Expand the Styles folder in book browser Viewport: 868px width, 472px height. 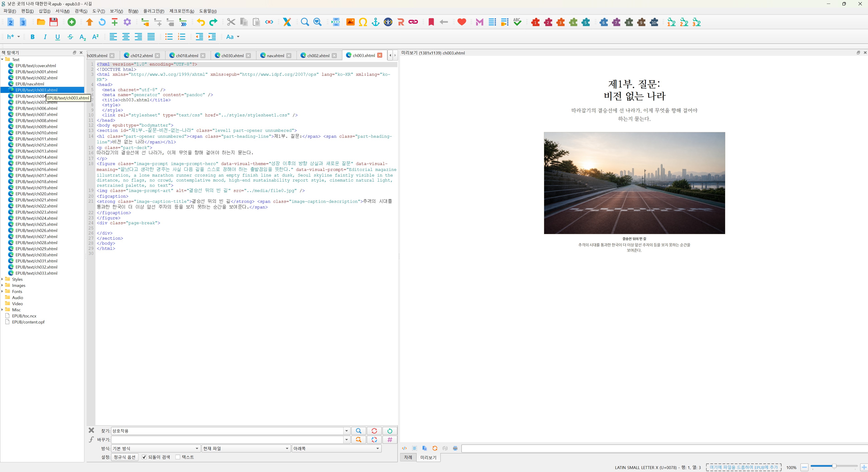coord(2,279)
